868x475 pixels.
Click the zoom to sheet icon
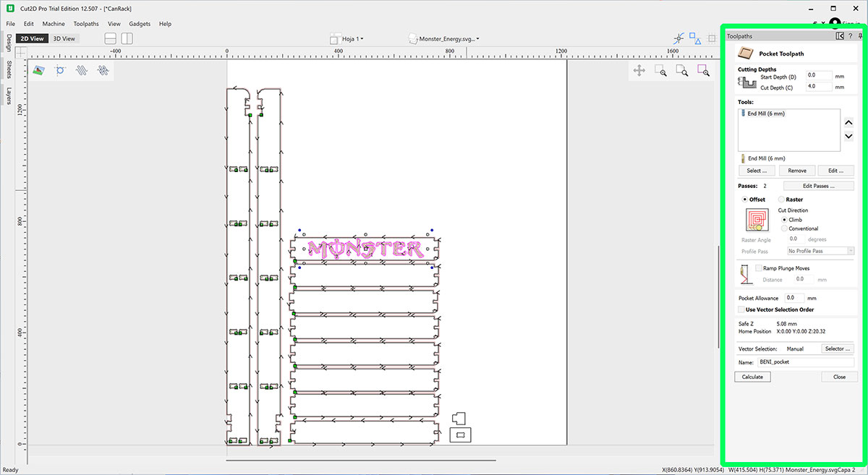pyautogui.click(x=681, y=70)
